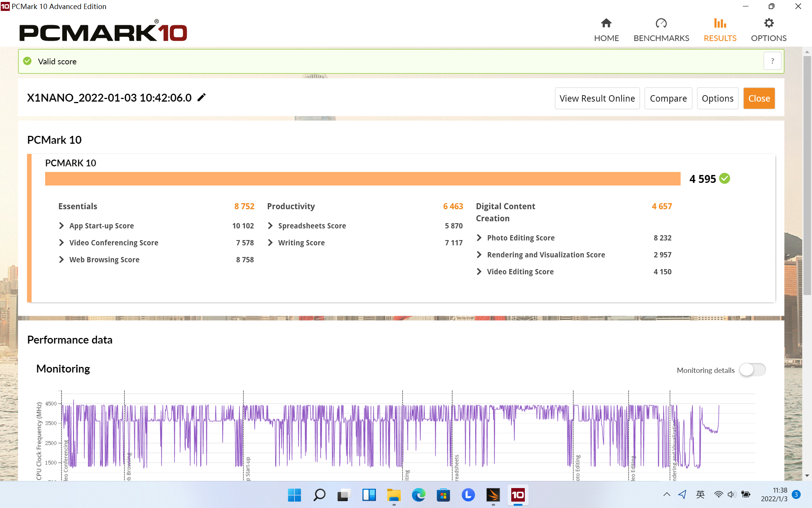Close the result with orange Close button
The width and height of the screenshot is (812, 508).
759,98
